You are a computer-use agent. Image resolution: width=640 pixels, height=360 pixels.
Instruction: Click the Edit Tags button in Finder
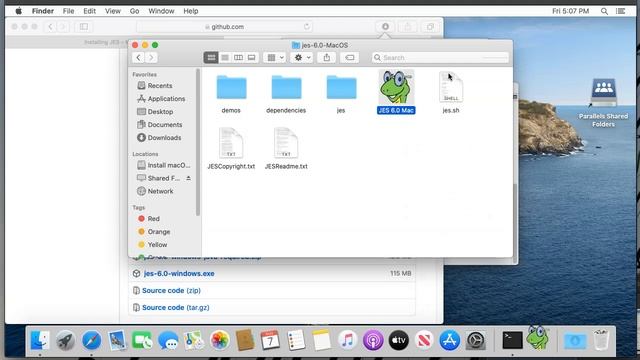pos(349,58)
